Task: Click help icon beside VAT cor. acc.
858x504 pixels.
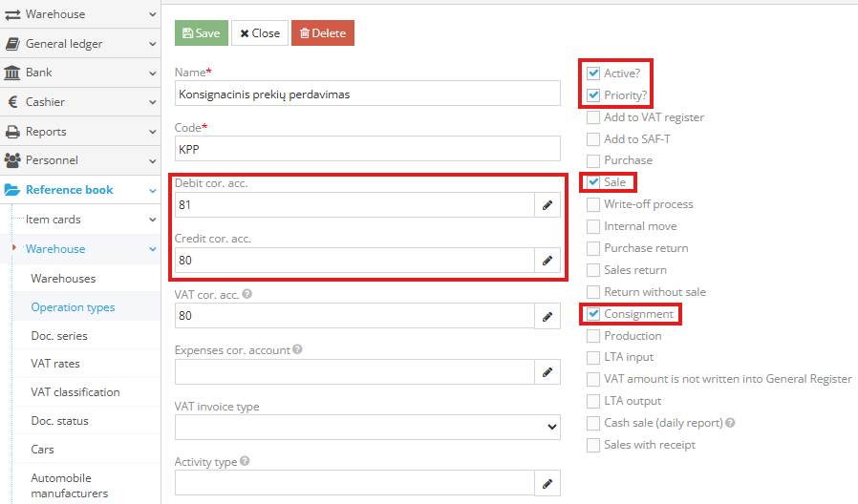Action: tap(247, 295)
